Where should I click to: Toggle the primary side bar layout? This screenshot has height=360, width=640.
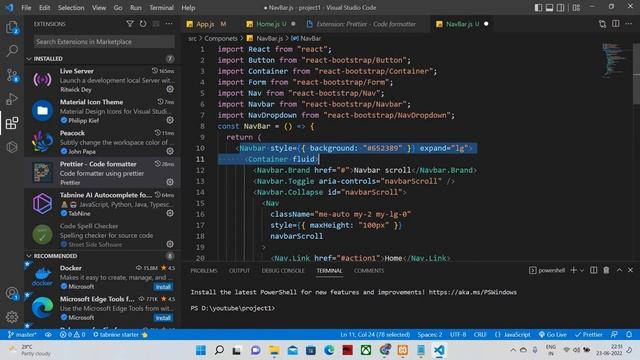click(538, 7)
